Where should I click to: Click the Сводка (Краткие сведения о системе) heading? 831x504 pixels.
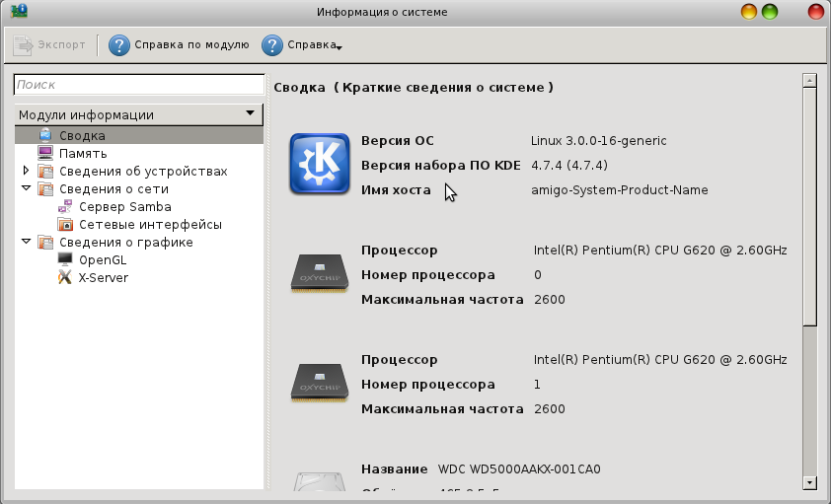[x=414, y=88]
